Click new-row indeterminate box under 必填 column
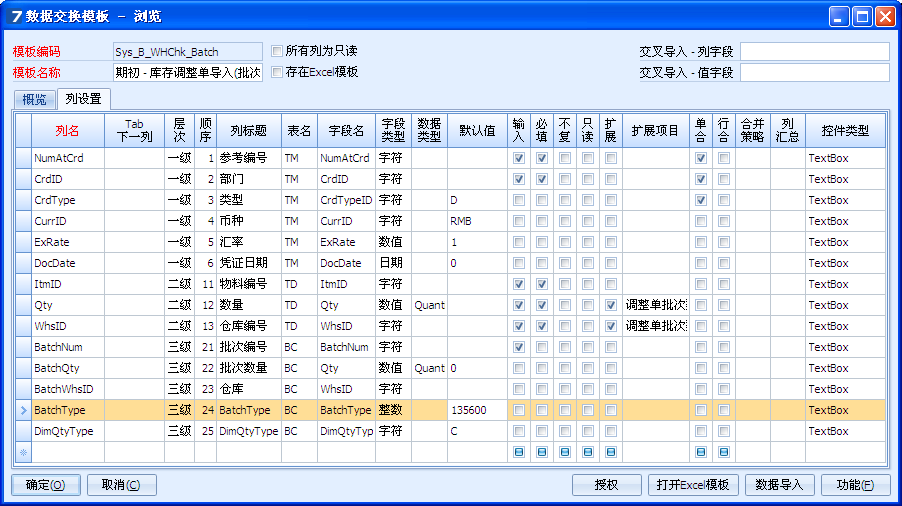The image size is (902, 506). click(x=541, y=452)
